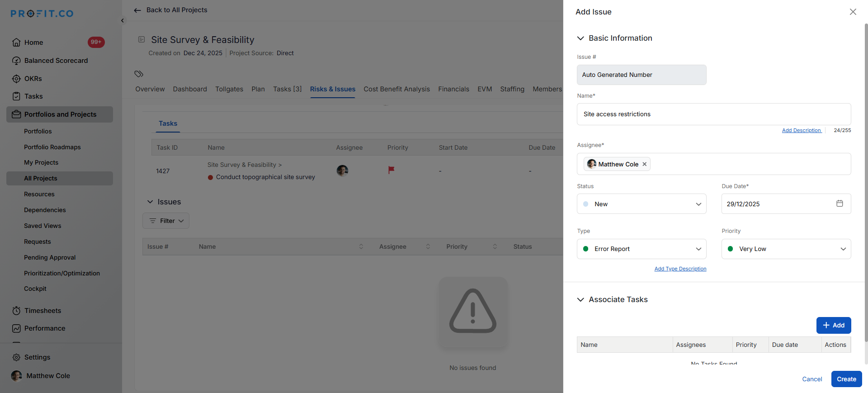
Task: Collapse the Associate Tasks section
Action: 580,300
